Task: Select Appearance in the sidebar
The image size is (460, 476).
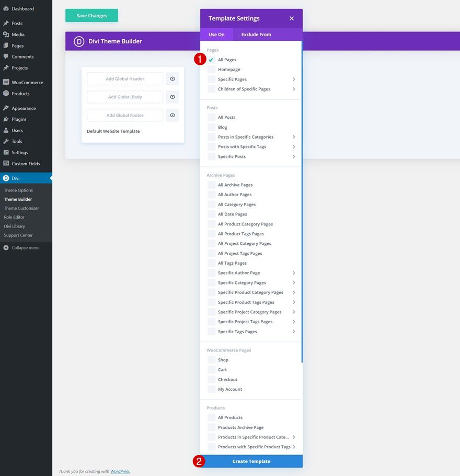Action: pos(23,108)
